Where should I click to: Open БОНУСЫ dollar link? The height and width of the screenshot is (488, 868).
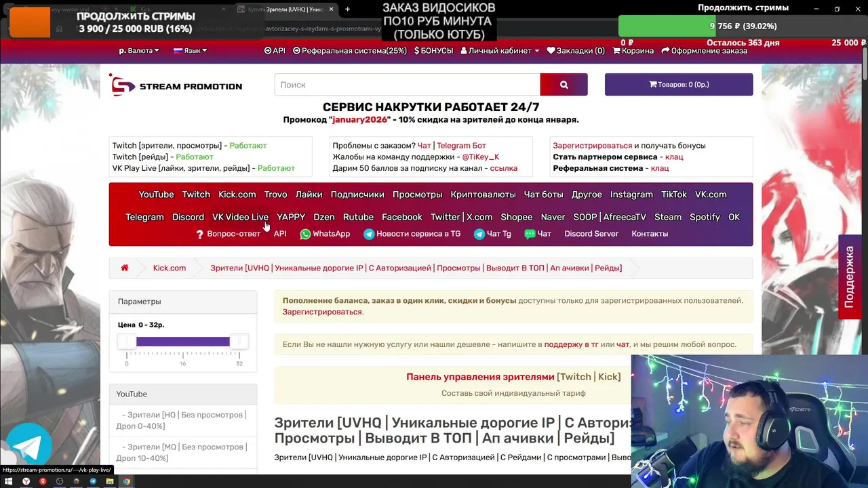click(433, 51)
